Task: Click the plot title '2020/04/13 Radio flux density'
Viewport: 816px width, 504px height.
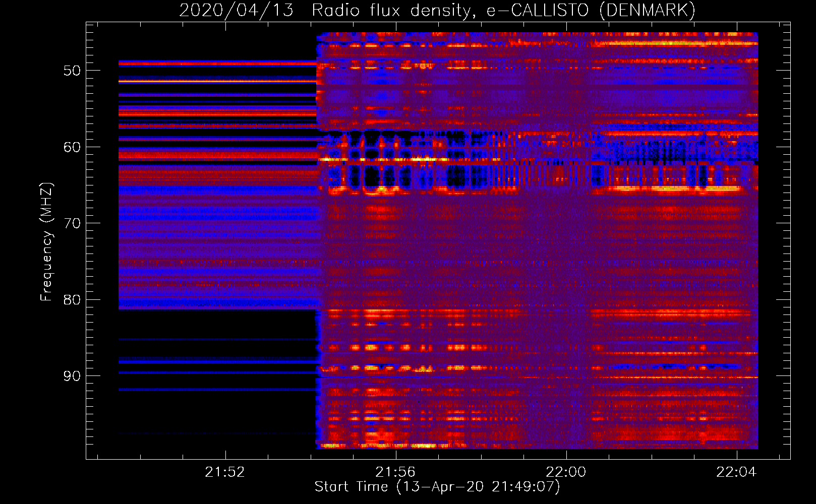Action: coord(437,10)
